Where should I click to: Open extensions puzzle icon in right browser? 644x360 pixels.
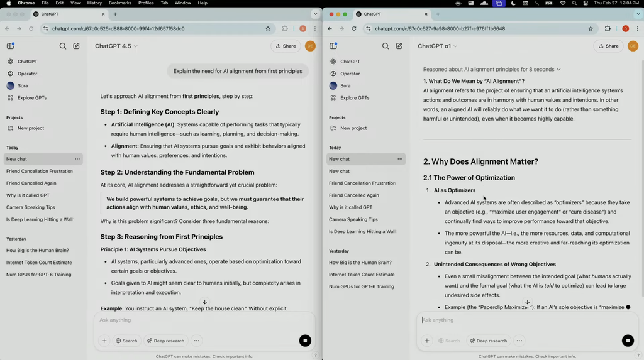pyautogui.click(x=608, y=29)
